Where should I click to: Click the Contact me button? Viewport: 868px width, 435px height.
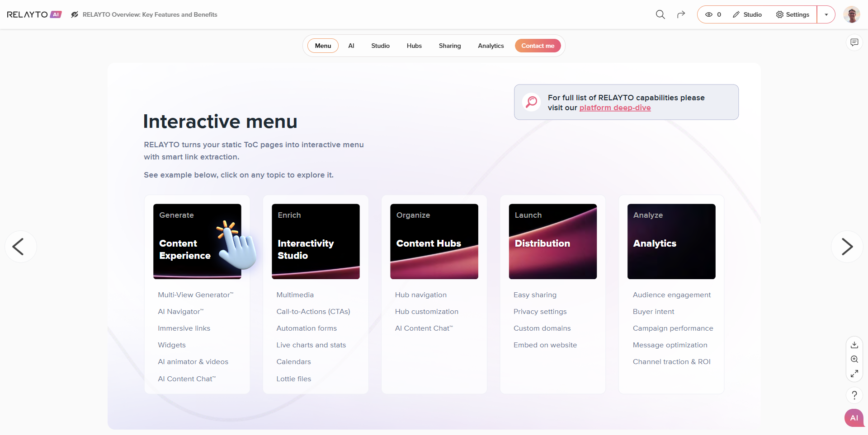point(538,46)
